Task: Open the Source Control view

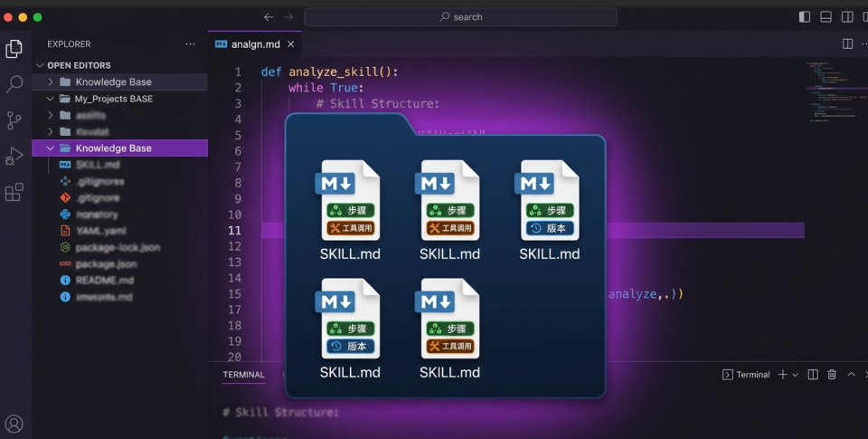Action: (14, 120)
